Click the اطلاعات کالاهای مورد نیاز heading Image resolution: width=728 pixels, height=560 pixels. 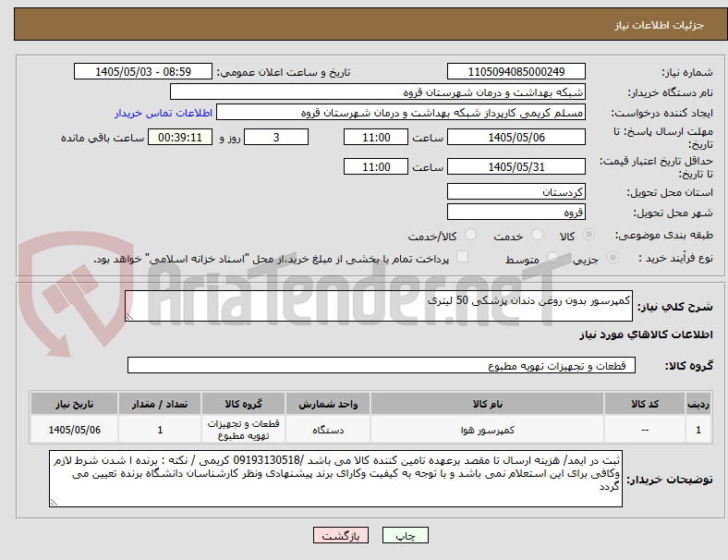pos(646,335)
